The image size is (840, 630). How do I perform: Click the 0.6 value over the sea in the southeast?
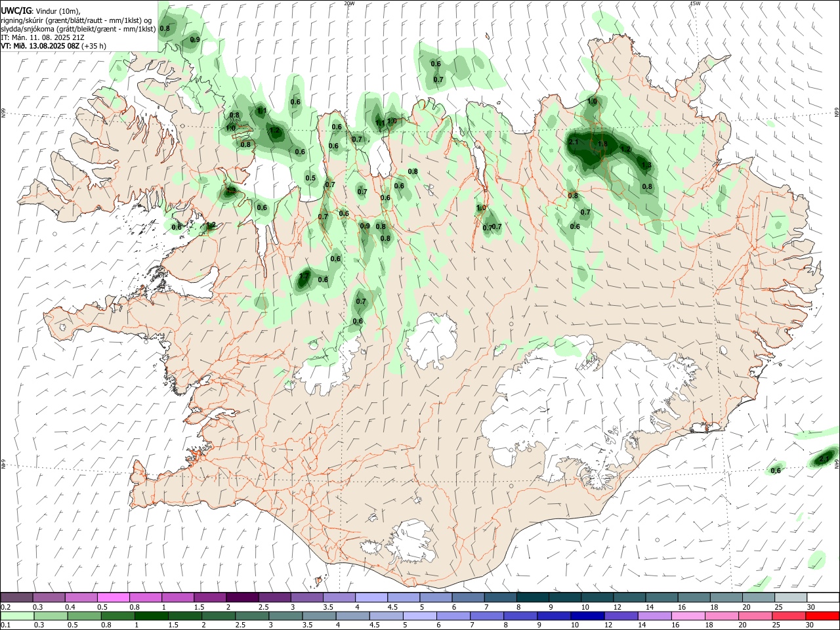[776, 471]
